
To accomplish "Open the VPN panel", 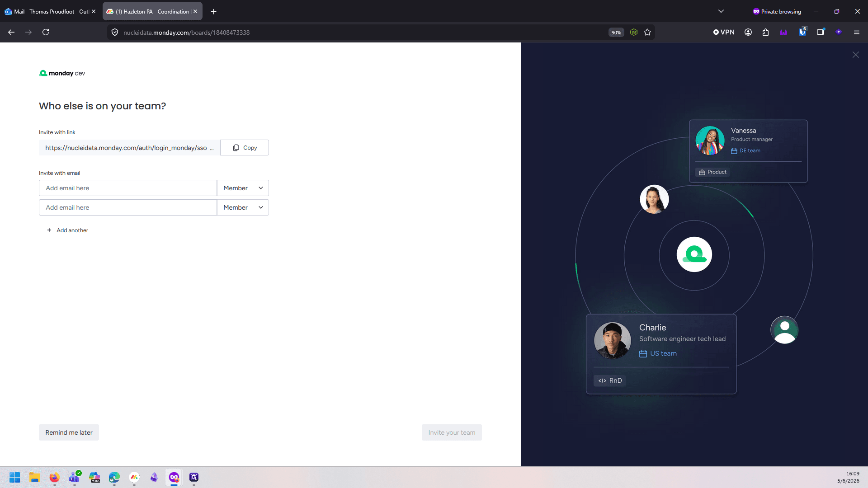I will pos(724,32).
